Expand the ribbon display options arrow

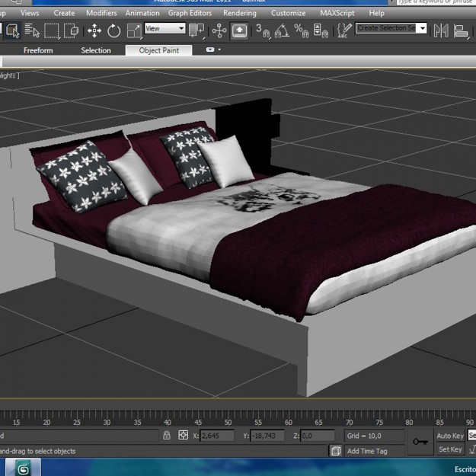click(219, 50)
